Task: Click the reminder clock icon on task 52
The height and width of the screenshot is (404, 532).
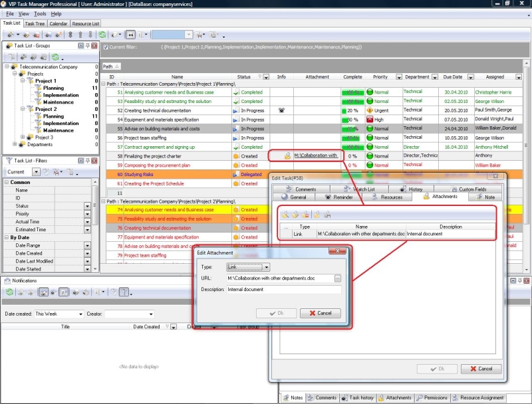Action: coord(281,110)
